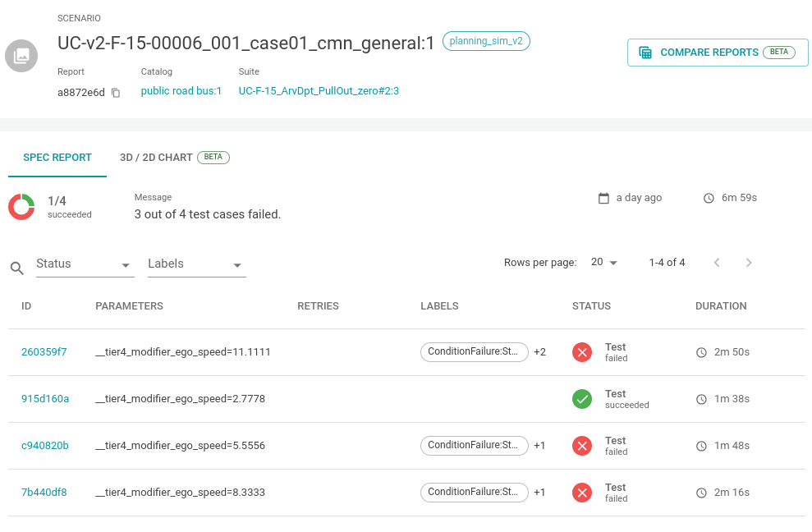Screen dimensions: 812x532
Task: Click the green succeeded status icon for 915d160a
Action: tap(582, 400)
